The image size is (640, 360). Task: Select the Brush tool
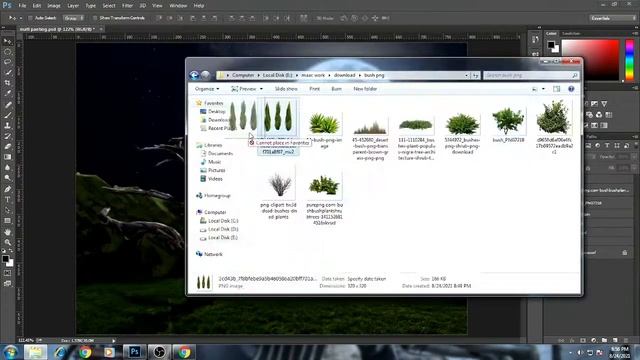[7, 116]
